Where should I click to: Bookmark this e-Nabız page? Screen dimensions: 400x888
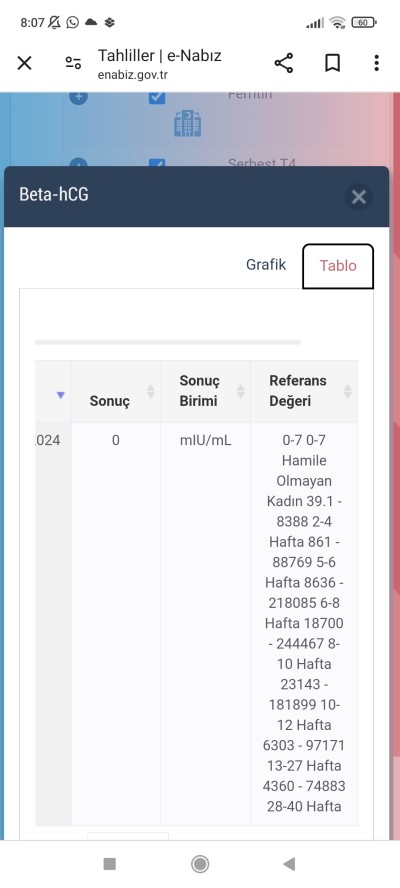coord(333,63)
